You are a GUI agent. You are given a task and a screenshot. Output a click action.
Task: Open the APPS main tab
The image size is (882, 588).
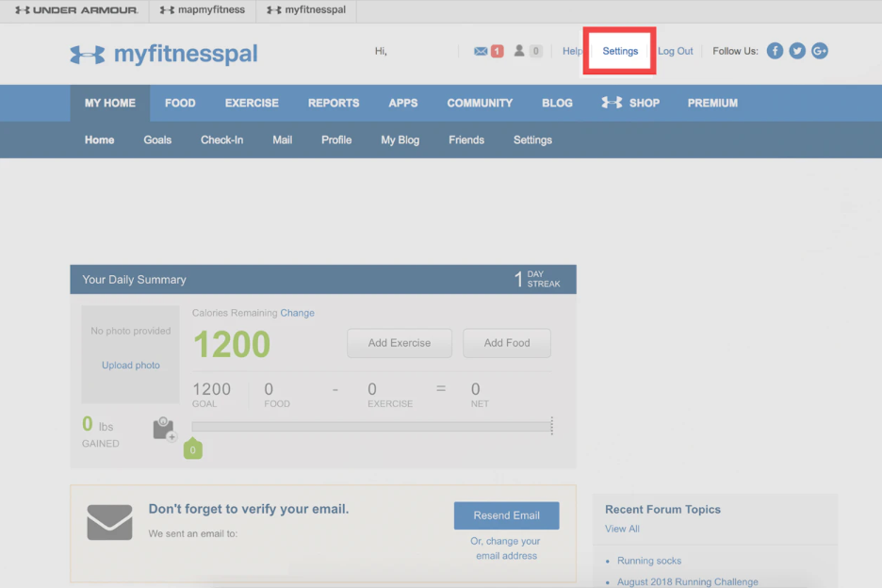402,103
